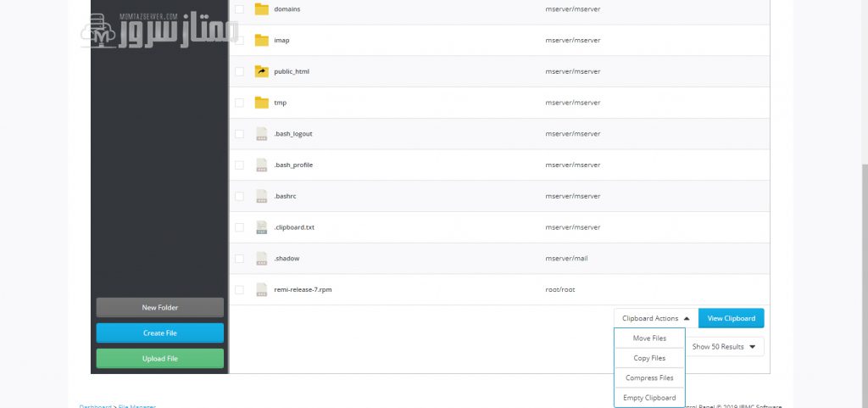Open the public_html folder name
The image size is (868, 408).
pyautogui.click(x=292, y=71)
